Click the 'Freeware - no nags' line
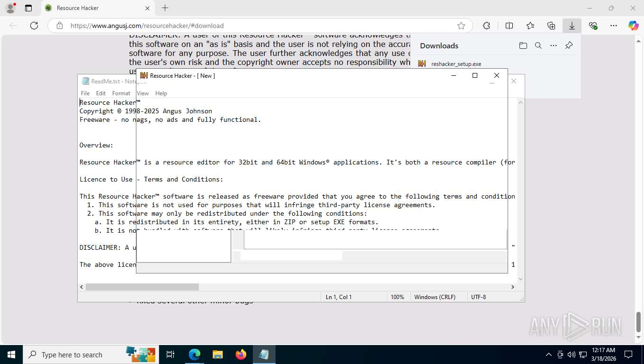The height and width of the screenshot is (364, 644). coord(170,119)
